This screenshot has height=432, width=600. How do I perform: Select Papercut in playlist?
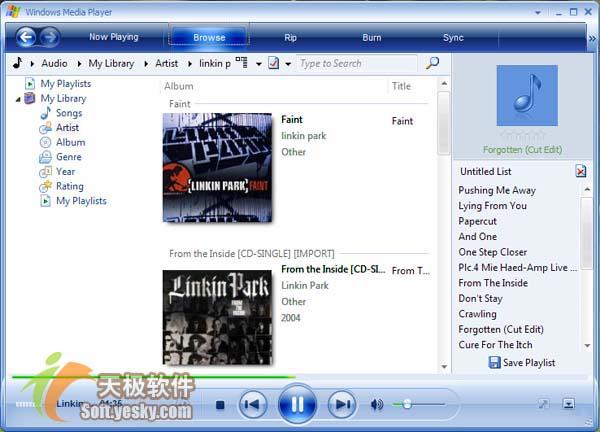pyautogui.click(x=477, y=221)
